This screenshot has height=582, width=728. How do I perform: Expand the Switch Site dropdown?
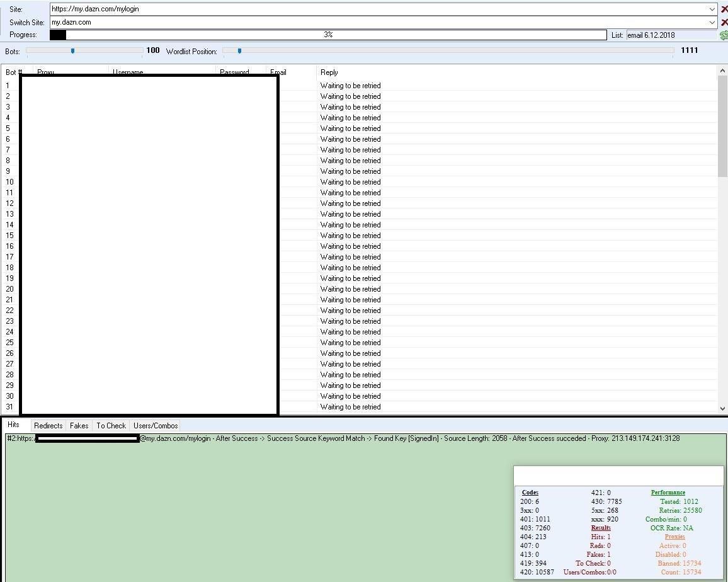[x=712, y=23]
